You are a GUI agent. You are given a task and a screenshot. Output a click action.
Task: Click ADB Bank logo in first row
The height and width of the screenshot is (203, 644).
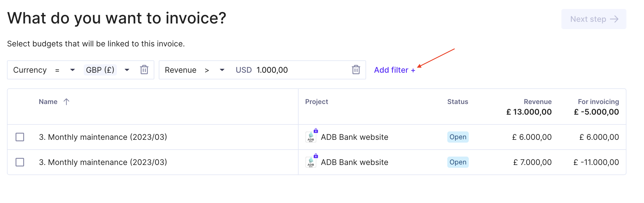click(311, 137)
